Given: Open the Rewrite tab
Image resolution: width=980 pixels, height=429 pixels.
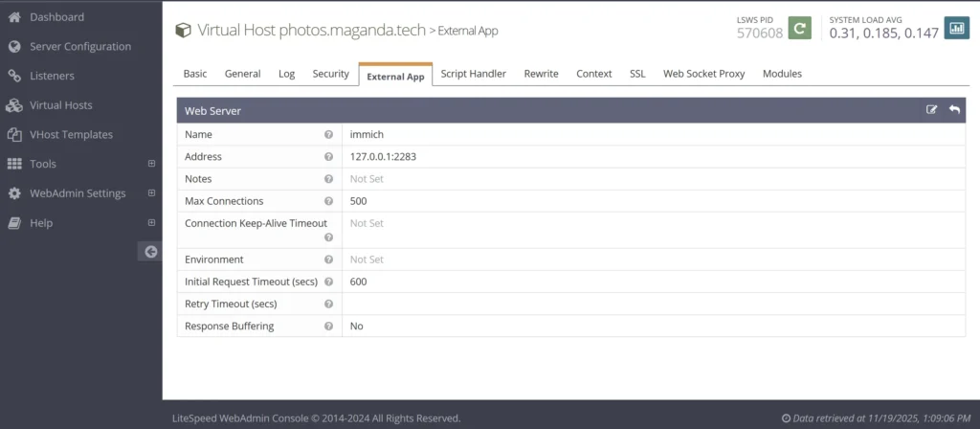Looking at the screenshot, I should pyautogui.click(x=541, y=74).
